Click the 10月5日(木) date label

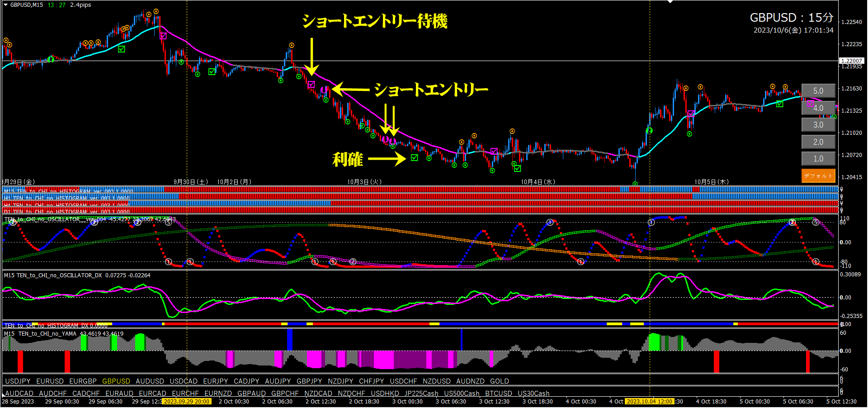[712, 182]
